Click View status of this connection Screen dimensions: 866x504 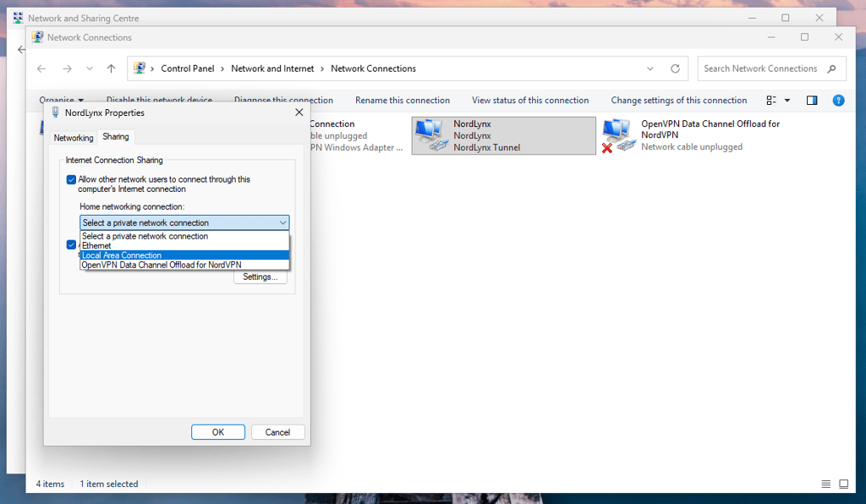point(530,101)
